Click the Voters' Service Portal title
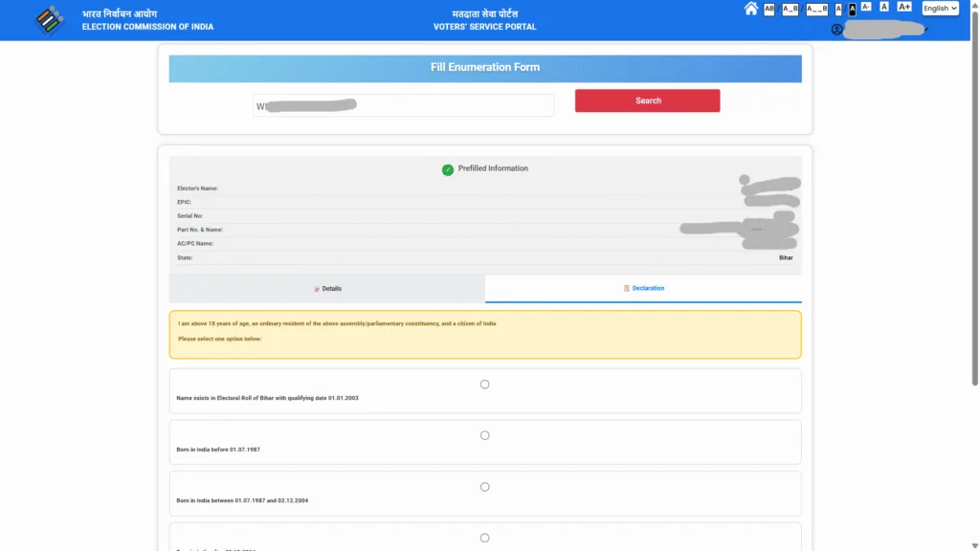This screenshot has width=980, height=551. (x=485, y=27)
